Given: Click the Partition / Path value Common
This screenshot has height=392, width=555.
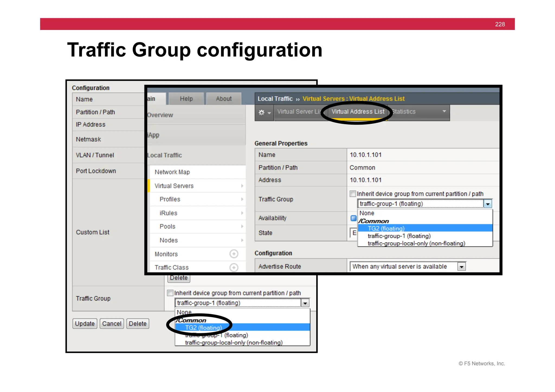Looking at the screenshot, I should pyautogui.click(x=362, y=167).
